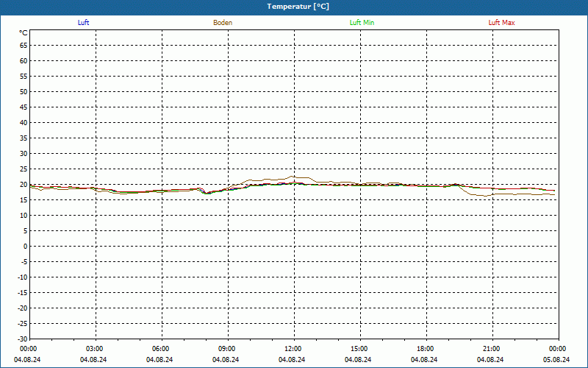The height and width of the screenshot is (368, 588).
Task: Click the 15:00 time label
Action: (360, 349)
